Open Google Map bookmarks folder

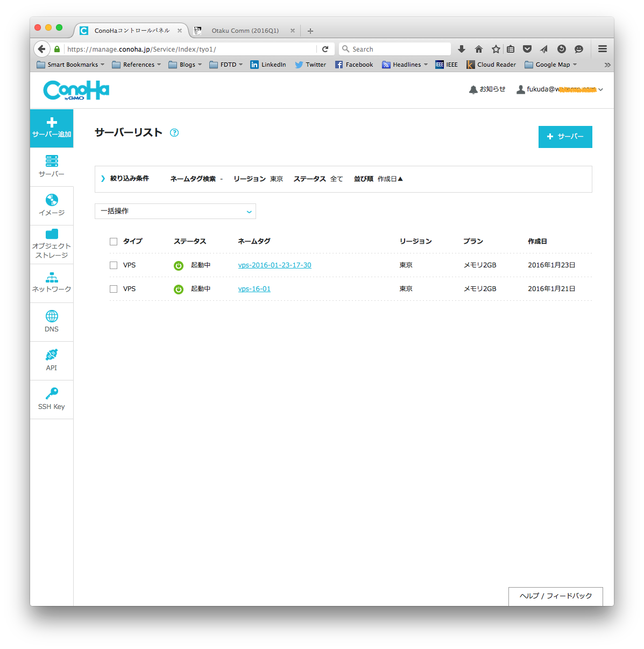[x=551, y=65]
